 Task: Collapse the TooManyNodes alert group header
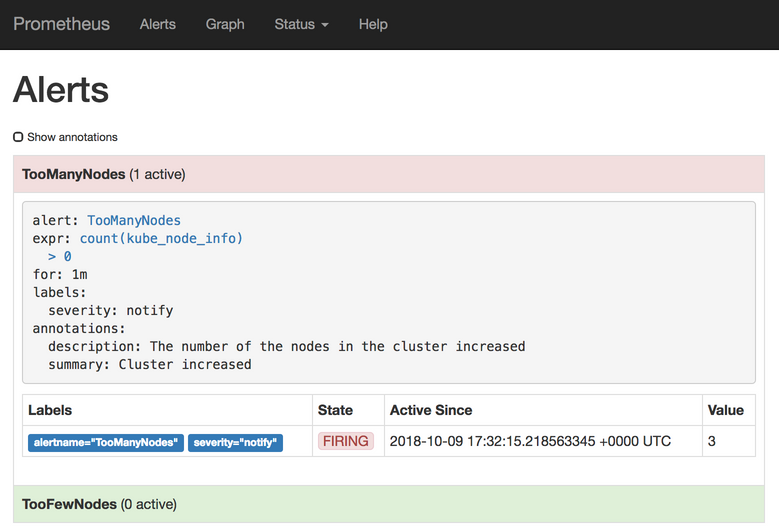click(x=103, y=174)
